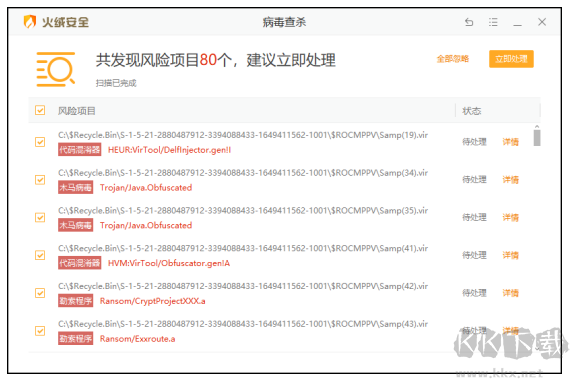Click HEUR:VirTool/DelfInjector.gen!I threat name
The height and width of the screenshot is (380, 570).
[169, 150]
